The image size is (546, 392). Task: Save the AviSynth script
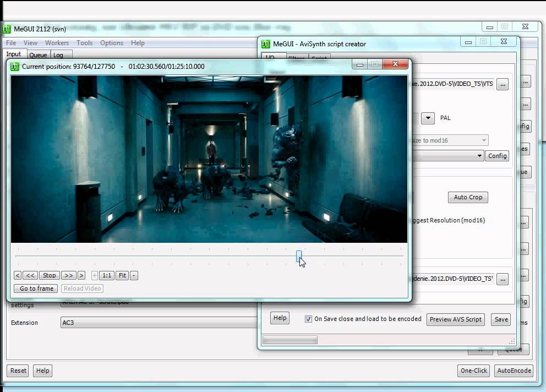(501, 319)
